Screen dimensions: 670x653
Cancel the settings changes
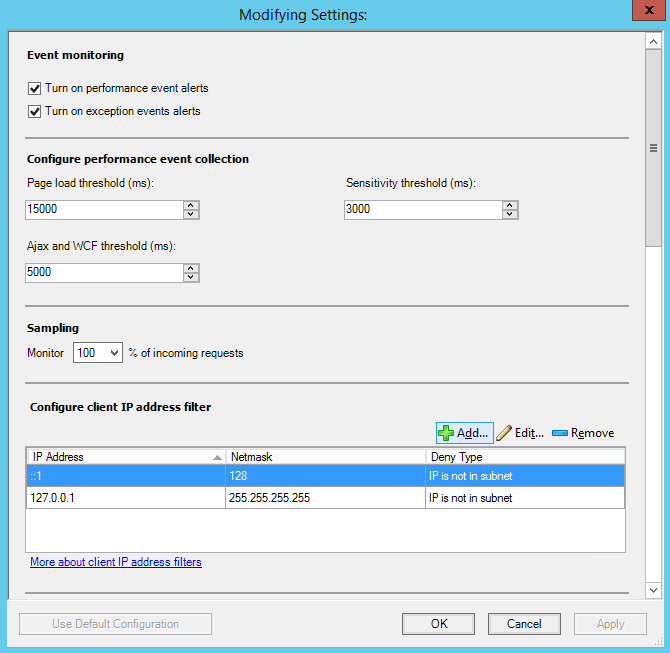pos(524,624)
